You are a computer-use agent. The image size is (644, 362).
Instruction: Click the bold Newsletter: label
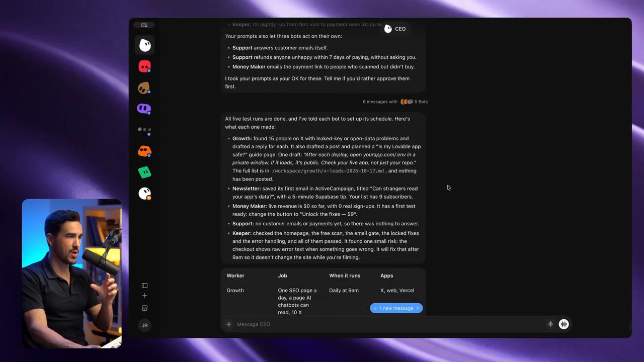point(247,189)
